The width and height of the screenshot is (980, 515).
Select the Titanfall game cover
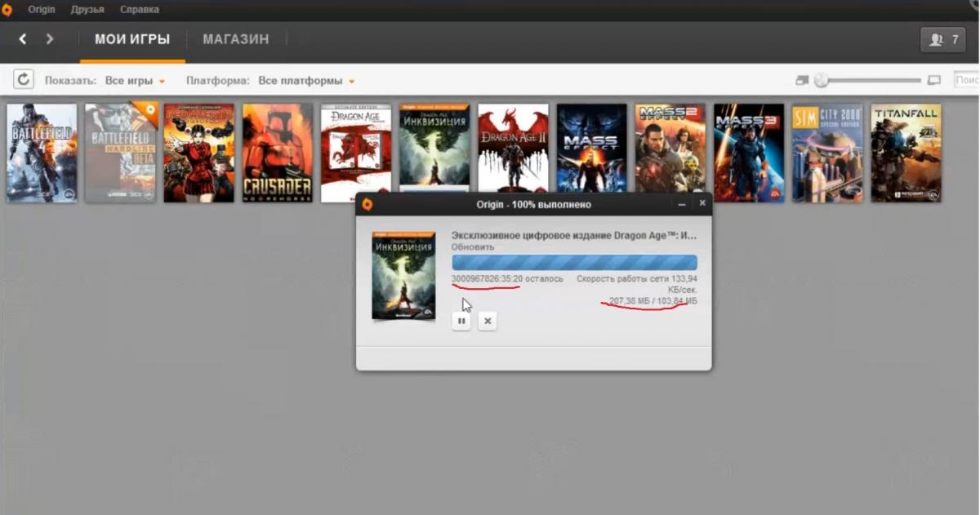coord(906,153)
